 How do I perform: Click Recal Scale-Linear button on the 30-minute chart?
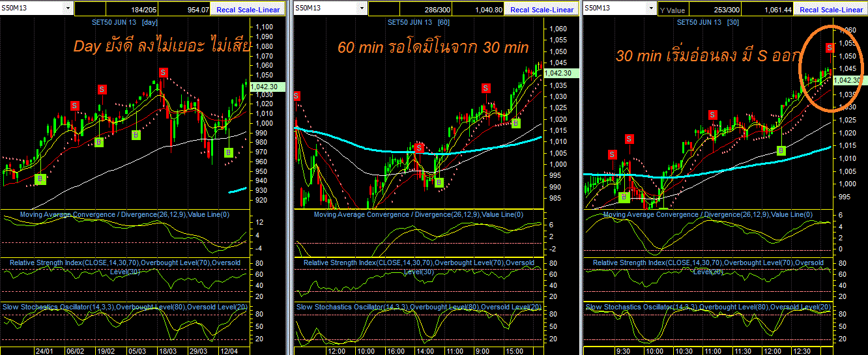click(x=832, y=10)
